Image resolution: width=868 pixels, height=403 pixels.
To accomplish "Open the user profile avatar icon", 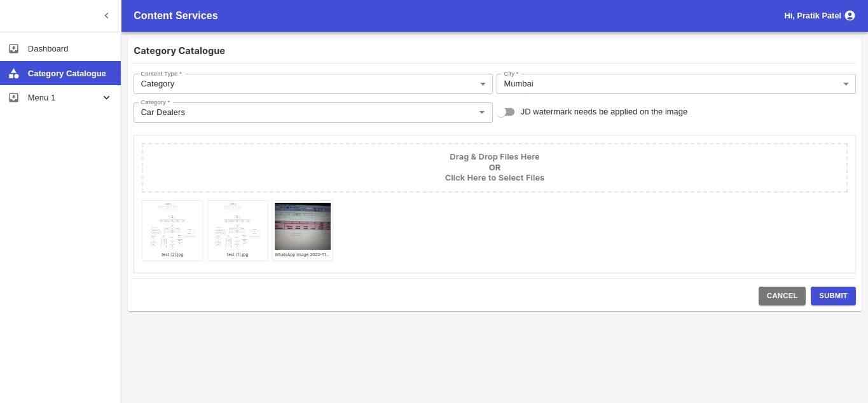I will click(x=850, y=16).
